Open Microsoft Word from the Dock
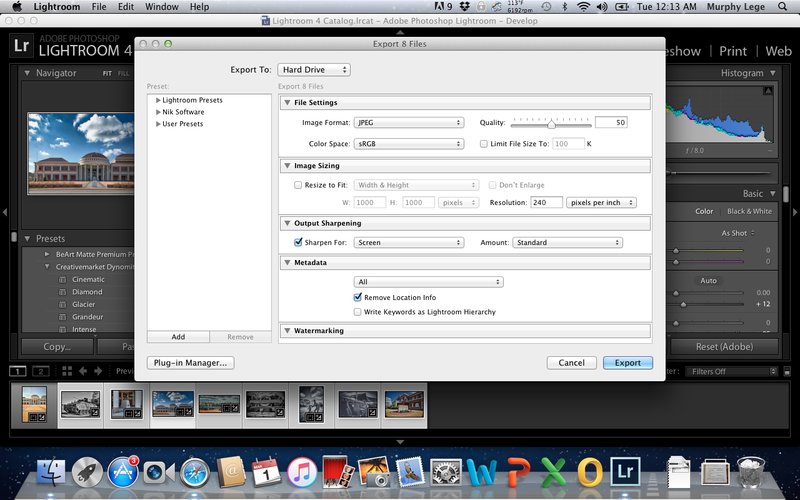800x500 pixels. (x=481, y=472)
